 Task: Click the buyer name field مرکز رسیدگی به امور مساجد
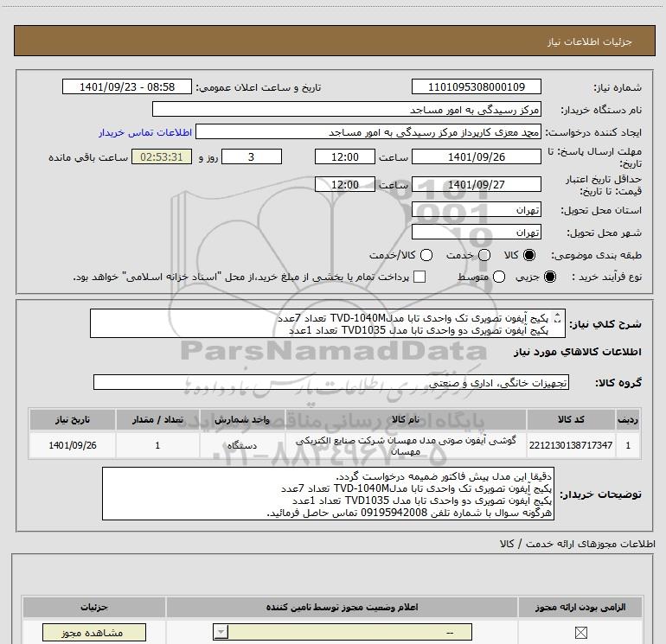click(x=347, y=110)
